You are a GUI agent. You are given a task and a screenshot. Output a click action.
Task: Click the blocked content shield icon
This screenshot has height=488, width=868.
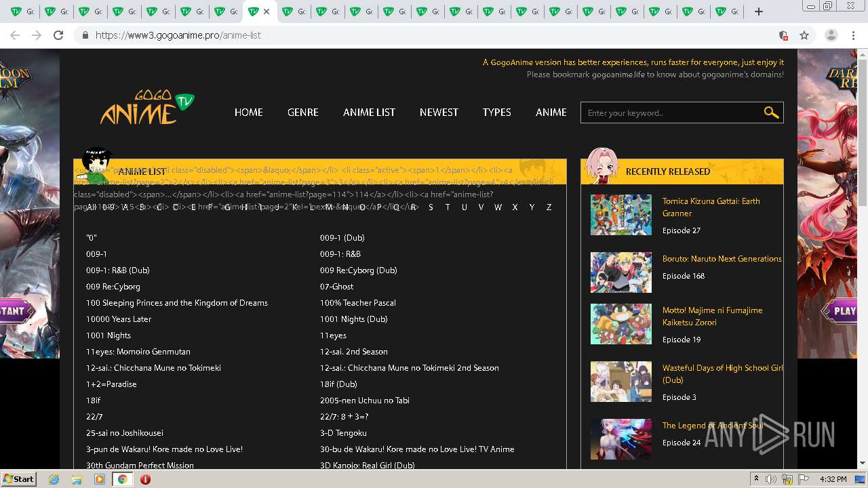783,35
